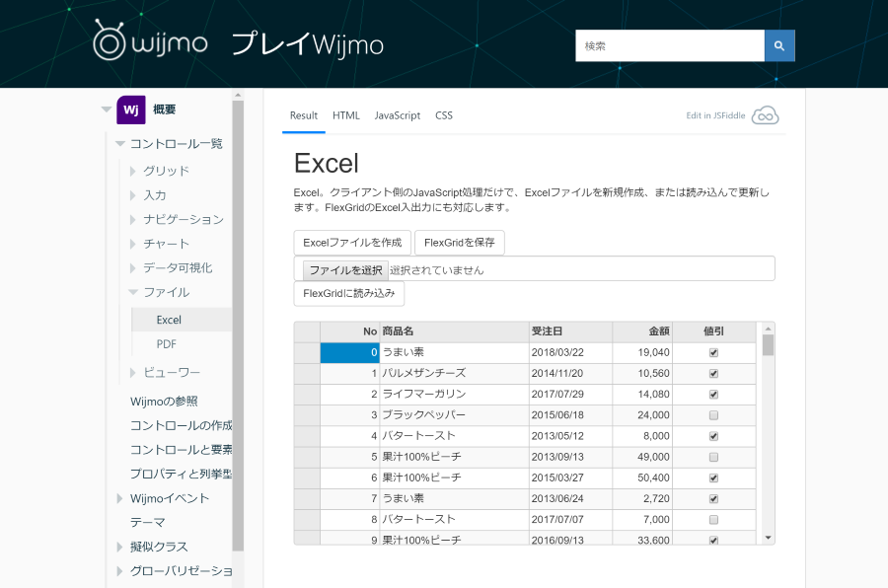This screenshot has width=888, height=588.
Task: Click the blue search magnifier button
Action: [779, 46]
